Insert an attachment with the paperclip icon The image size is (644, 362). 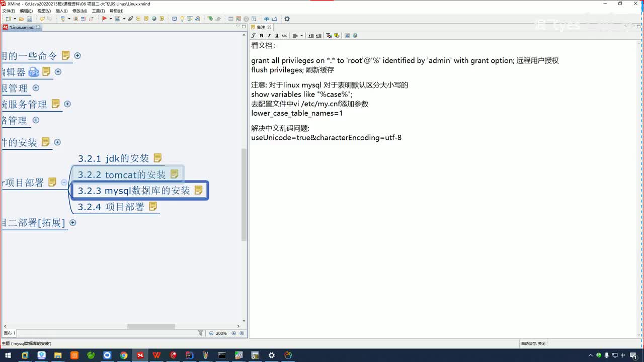[130, 19]
